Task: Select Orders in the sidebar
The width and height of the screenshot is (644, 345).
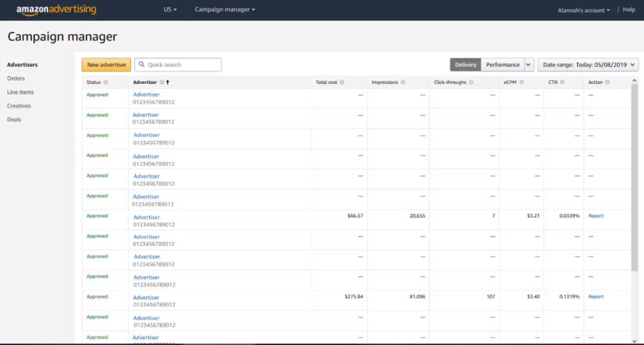Action: (x=16, y=78)
